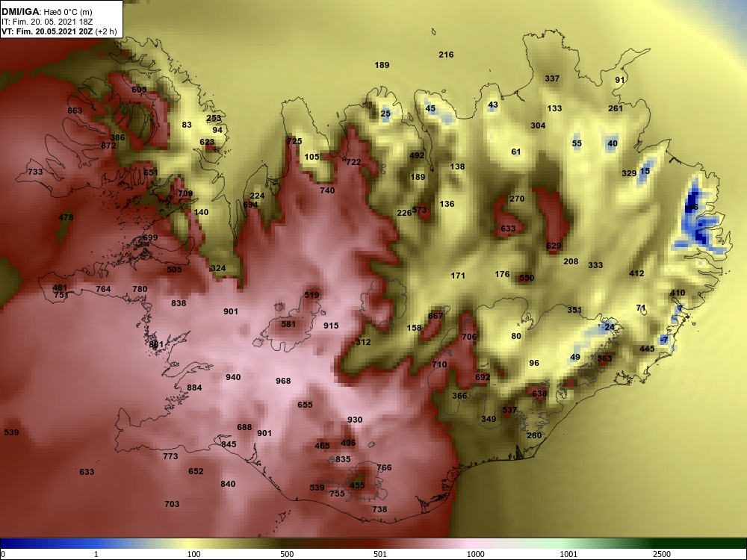Pick the number 333
The height and width of the screenshot is (560, 747).
point(595,265)
